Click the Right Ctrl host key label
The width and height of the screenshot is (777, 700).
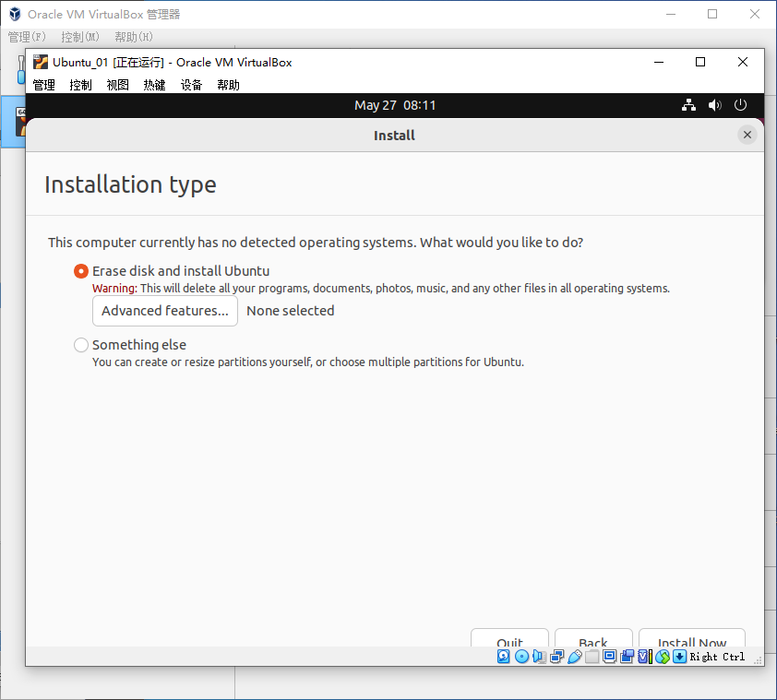pos(717,657)
